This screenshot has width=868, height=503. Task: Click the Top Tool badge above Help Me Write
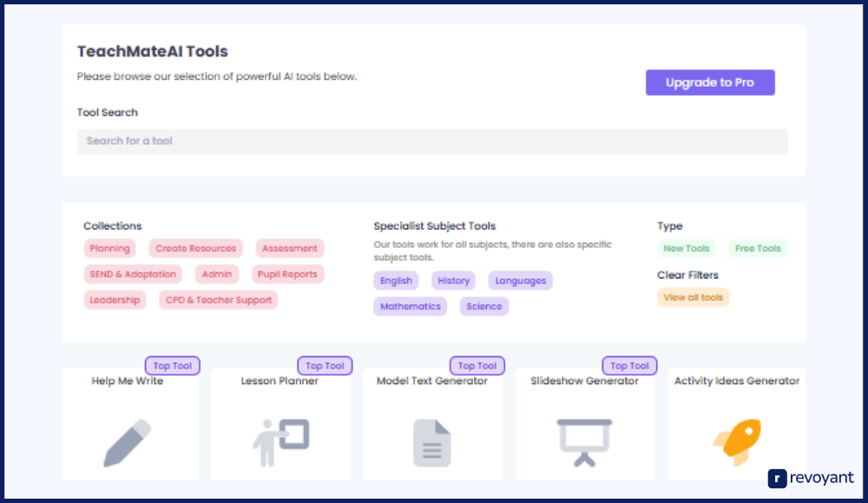[x=172, y=366]
